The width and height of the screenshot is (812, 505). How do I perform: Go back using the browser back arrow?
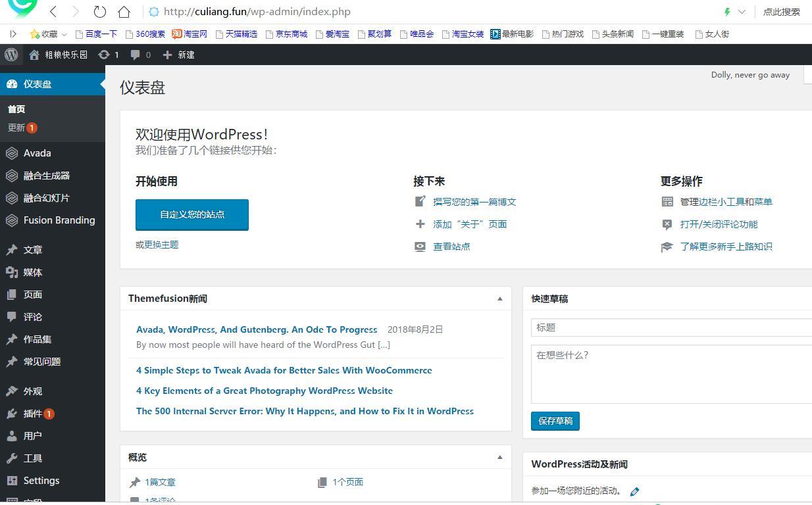(x=53, y=11)
